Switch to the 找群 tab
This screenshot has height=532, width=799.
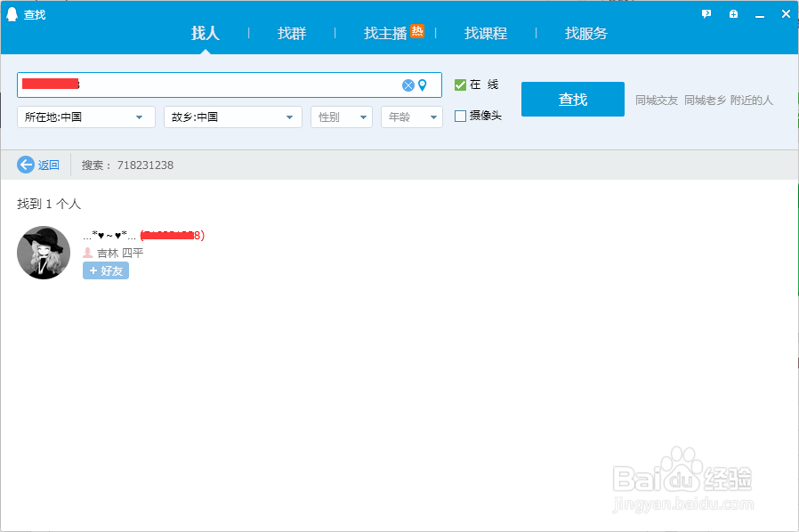point(292,33)
